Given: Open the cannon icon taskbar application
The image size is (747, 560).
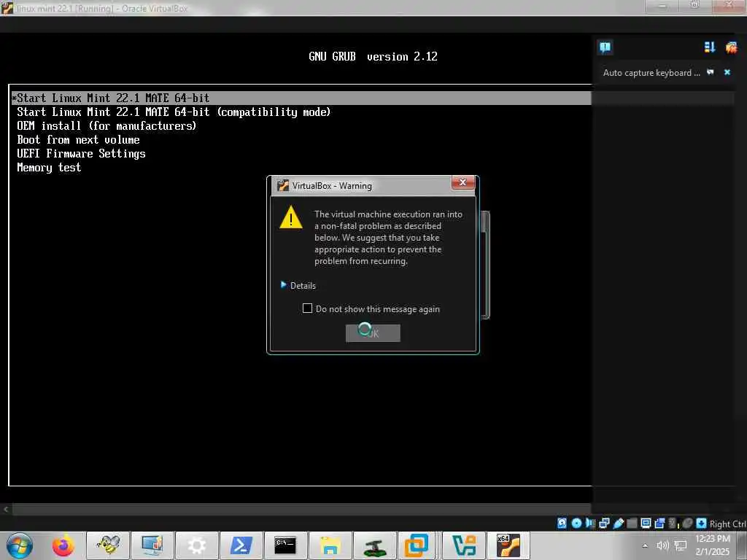Looking at the screenshot, I should (374, 545).
